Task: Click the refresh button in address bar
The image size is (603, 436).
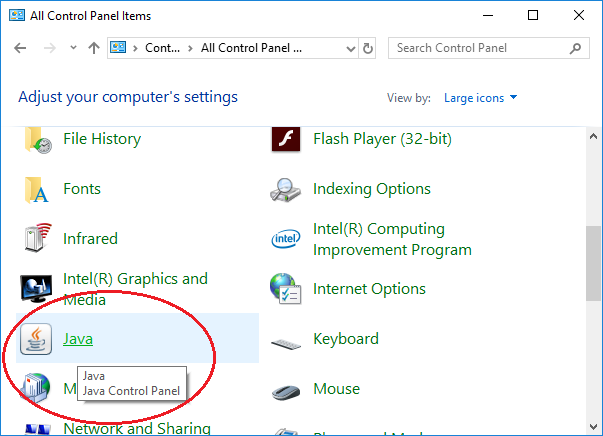Action: [x=368, y=48]
